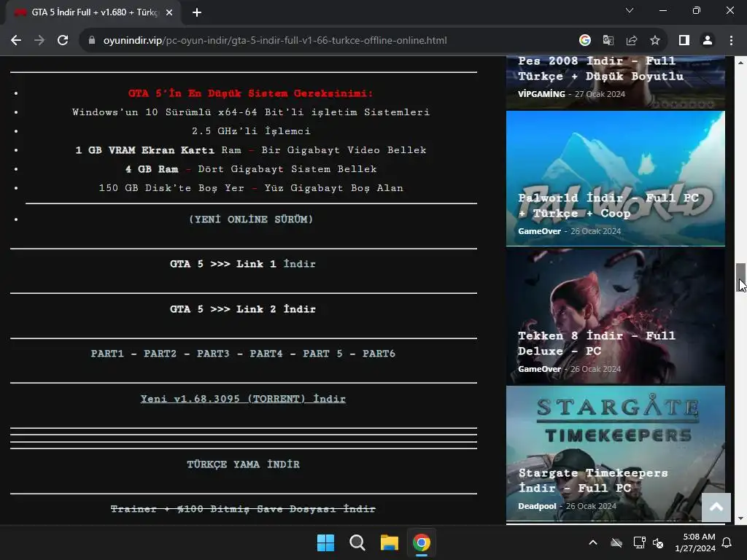Click scrollbar down arrow
Image resolution: width=747 pixels, height=560 pixels.
click(741, 518)
